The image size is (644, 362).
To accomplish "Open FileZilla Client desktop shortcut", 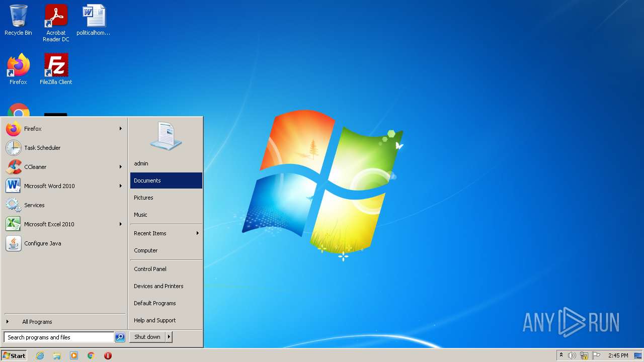I will [x=56, y=69].
